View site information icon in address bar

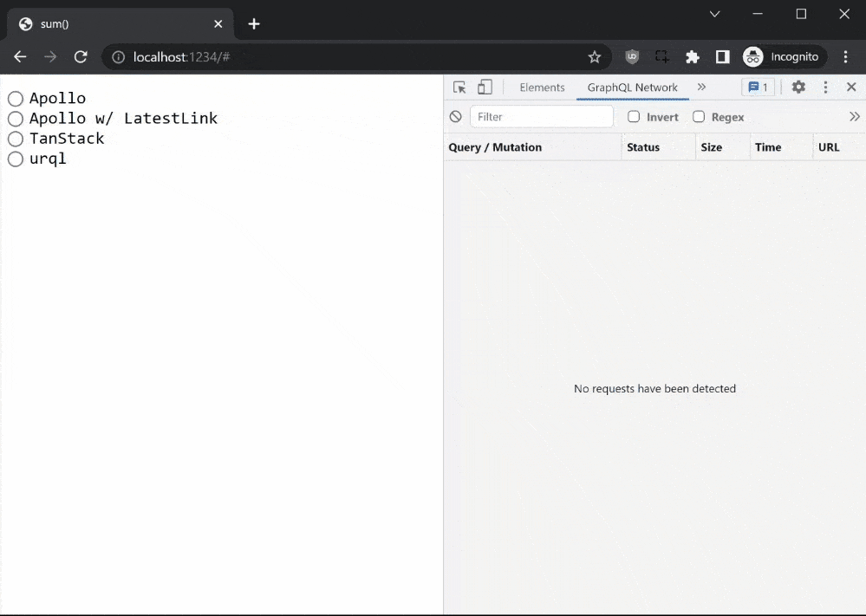[x=118, y=57]
